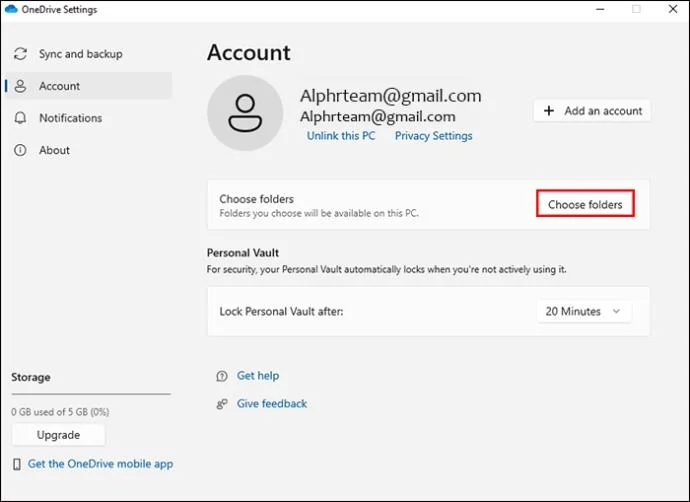Viewport: 690px width, 502px height.
Task: Click the Storage heading in sidebar
Action: (31, 377)
